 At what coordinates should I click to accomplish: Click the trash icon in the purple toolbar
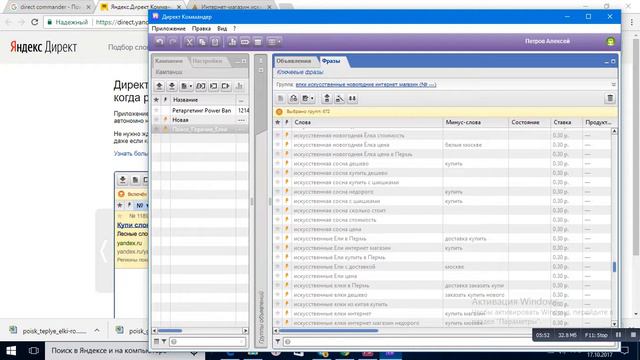pyautogui.click(x=258, y=42)
